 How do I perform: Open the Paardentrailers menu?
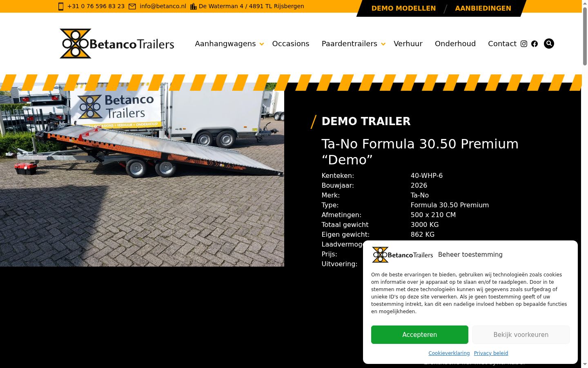pyautogui.click(x=350, y=44)
